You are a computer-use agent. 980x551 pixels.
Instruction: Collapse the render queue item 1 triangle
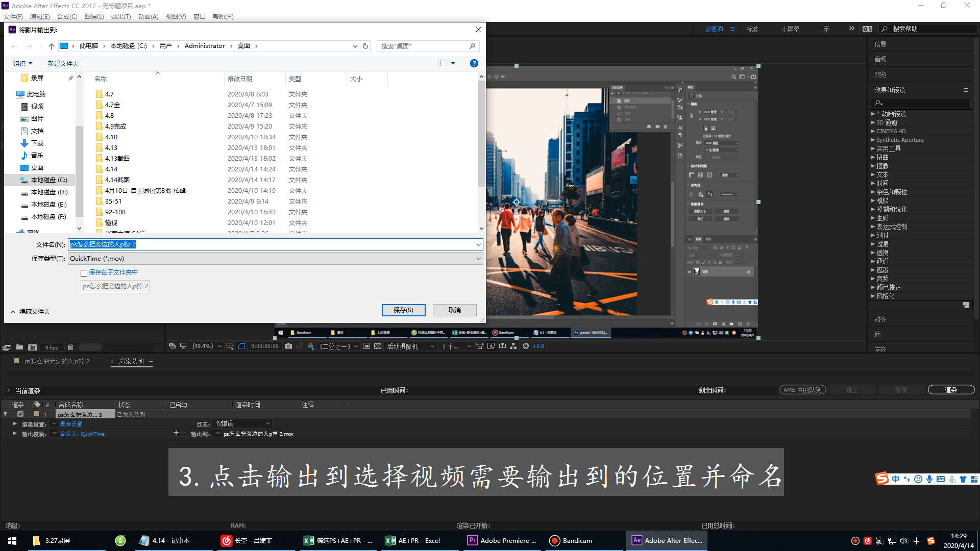[5, 414]
